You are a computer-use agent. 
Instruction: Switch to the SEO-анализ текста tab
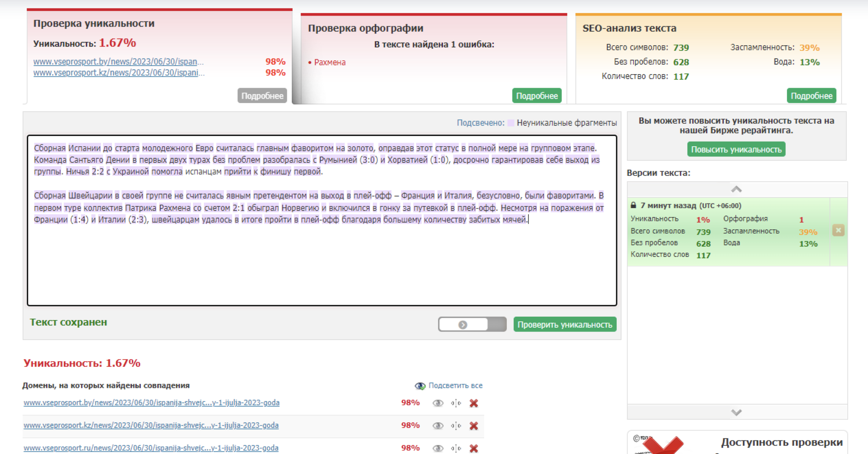coord(629,28)
